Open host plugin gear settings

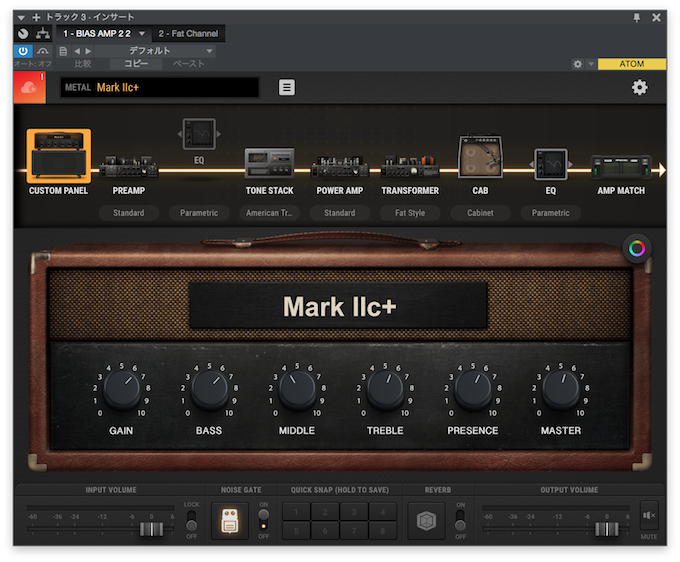tap(578, 64)
